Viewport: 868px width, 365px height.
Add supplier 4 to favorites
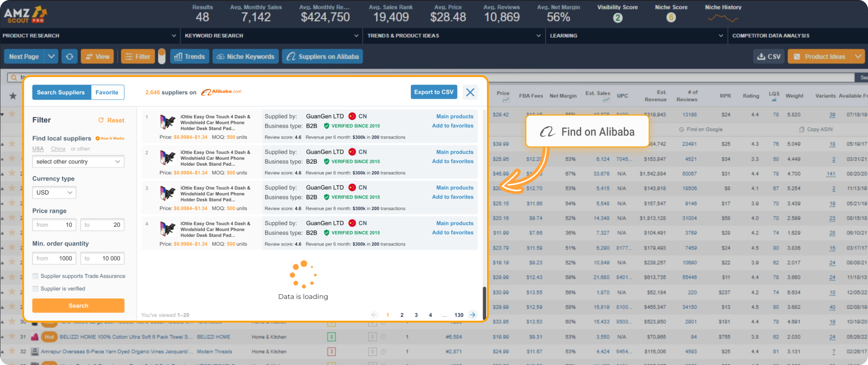click(x=453, y=233)
